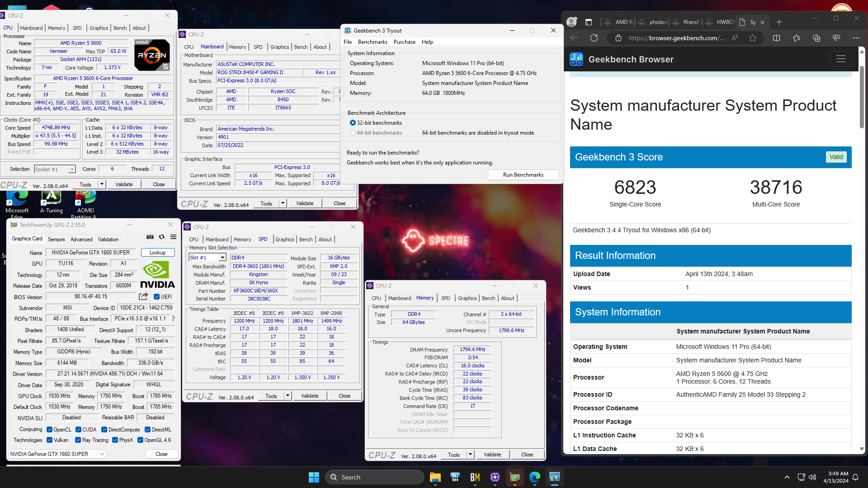
Task: Click the Bus Interface question mark icon
Action: click(173, 319)
